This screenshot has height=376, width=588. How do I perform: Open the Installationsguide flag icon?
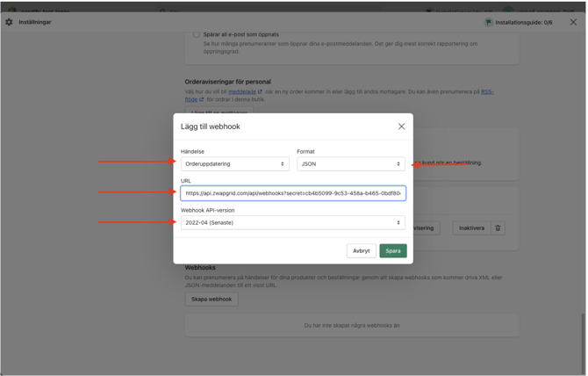coord(488,22)
